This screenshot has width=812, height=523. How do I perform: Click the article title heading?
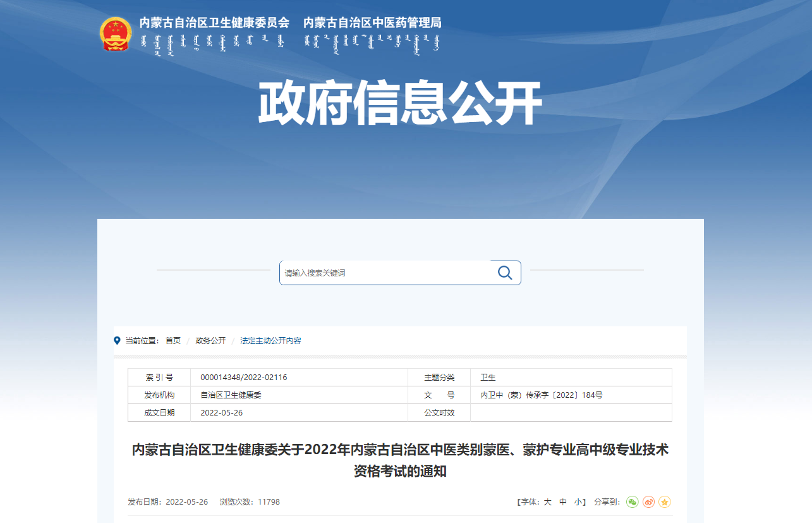(x=400, y=460)
